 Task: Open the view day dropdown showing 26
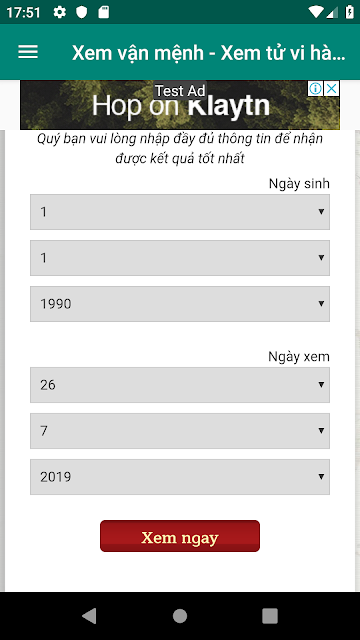[180, 384]
